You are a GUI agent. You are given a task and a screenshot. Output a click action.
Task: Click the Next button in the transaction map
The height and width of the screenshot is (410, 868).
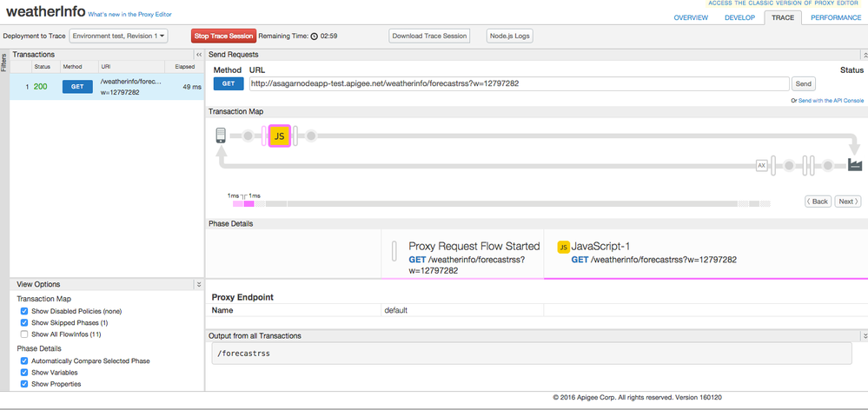847,202
